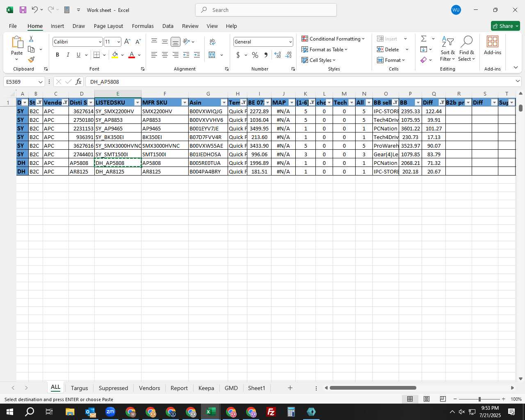Click Decrease Indent icon
This screenshot has width=525, height=420.
click(x=186, y=55)
